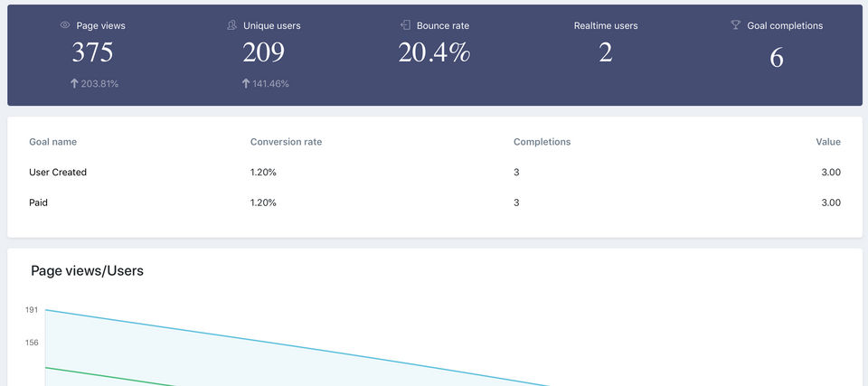
Task: Click the eye icon beside Page views
Action: pyautogui.click(x=65, y=25)
